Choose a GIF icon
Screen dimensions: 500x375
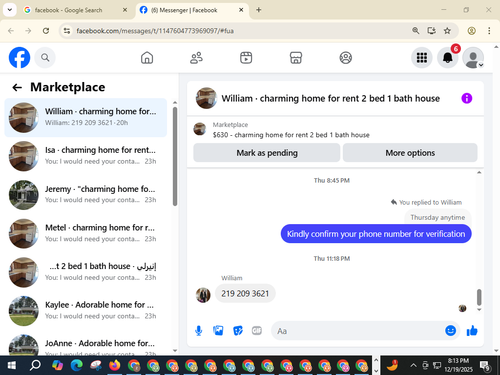(x=257, y=331)
